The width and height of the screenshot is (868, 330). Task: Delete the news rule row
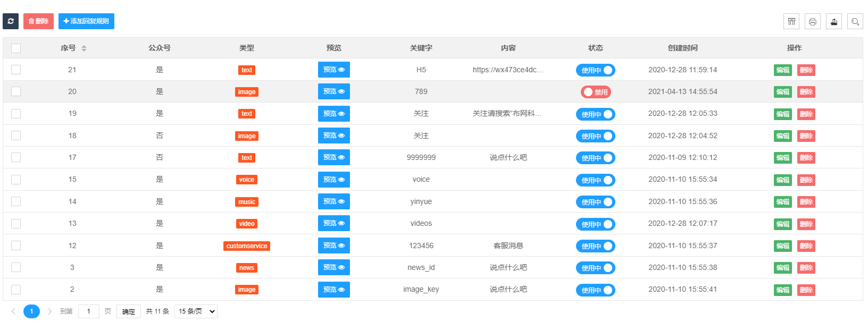click(806, 268)
